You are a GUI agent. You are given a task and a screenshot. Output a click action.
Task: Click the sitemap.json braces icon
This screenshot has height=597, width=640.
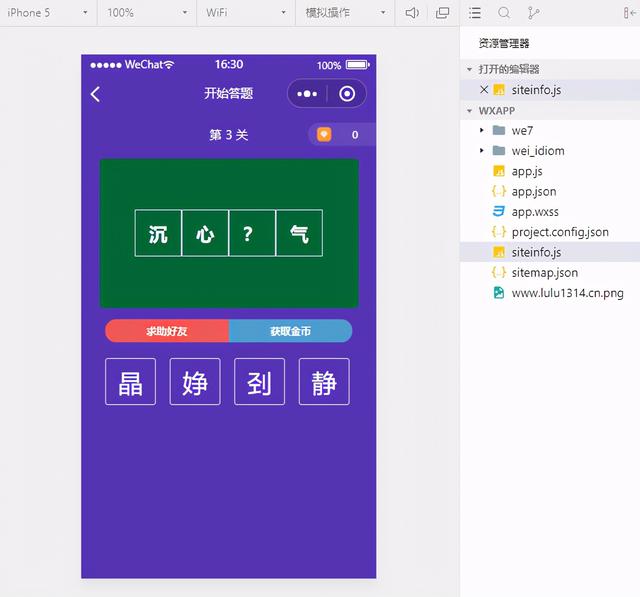tap(499, 272)
